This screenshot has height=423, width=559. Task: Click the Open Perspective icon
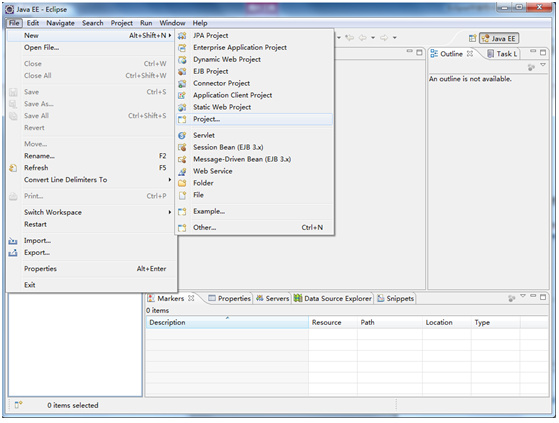click(472, 38)
